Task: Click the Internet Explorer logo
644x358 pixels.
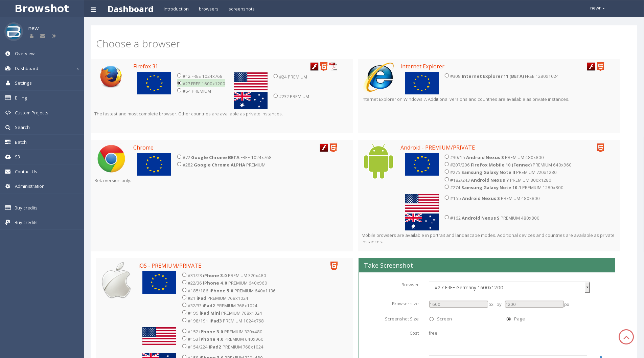Action: [379, 77]
